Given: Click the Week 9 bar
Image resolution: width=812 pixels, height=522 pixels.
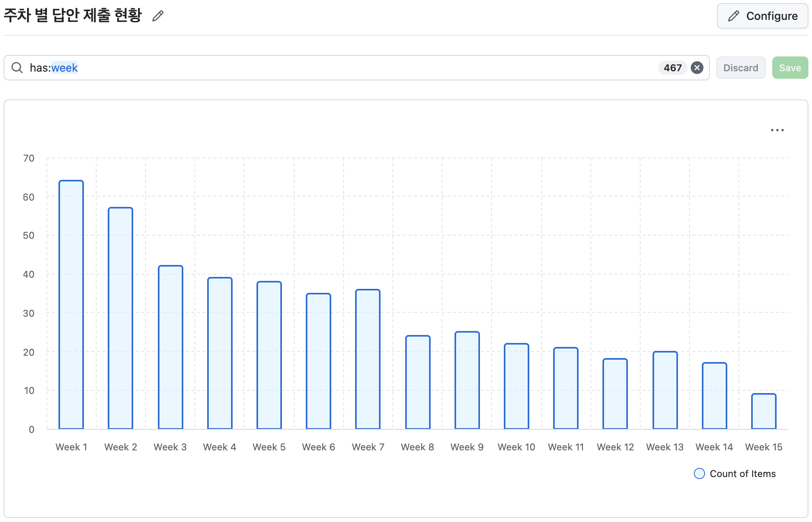Looking at the screenshot, I should pyautogui.click(x=467, y=380).
